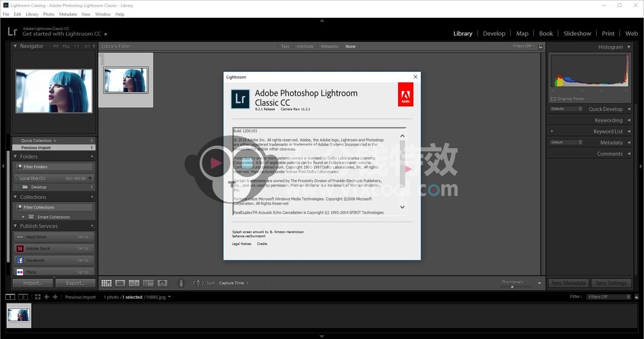Go back with the left arrow
Viewport: 644px width, 339px height.
(47, 297)
